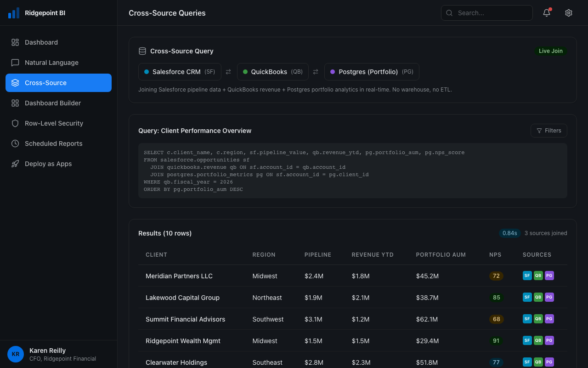Click the Scheduled Reports clock icon
Viewport: 588px width, 368px height.
[x=15, y=143]
